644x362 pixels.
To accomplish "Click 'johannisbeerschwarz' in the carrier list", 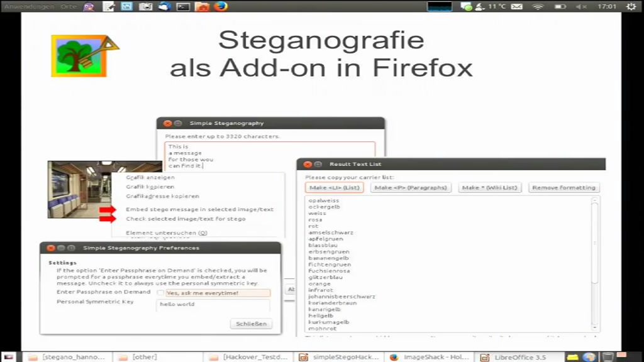I will click(341, 297).
